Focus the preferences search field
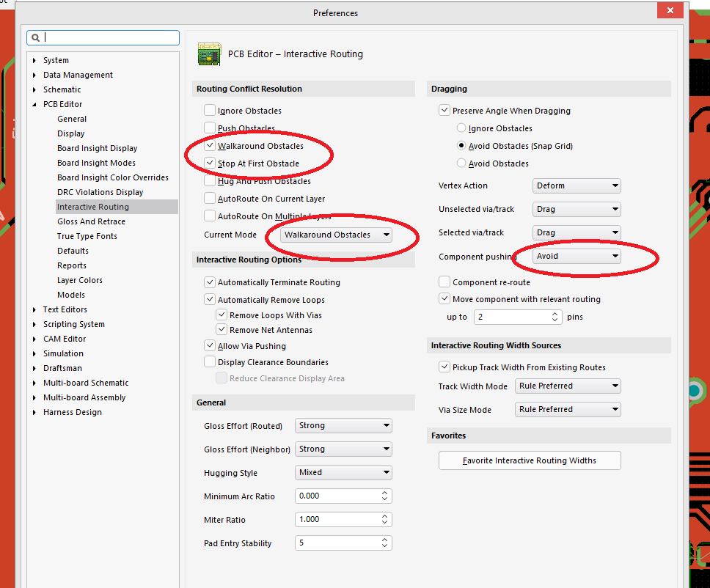710x588 pixels. point(103,37)
